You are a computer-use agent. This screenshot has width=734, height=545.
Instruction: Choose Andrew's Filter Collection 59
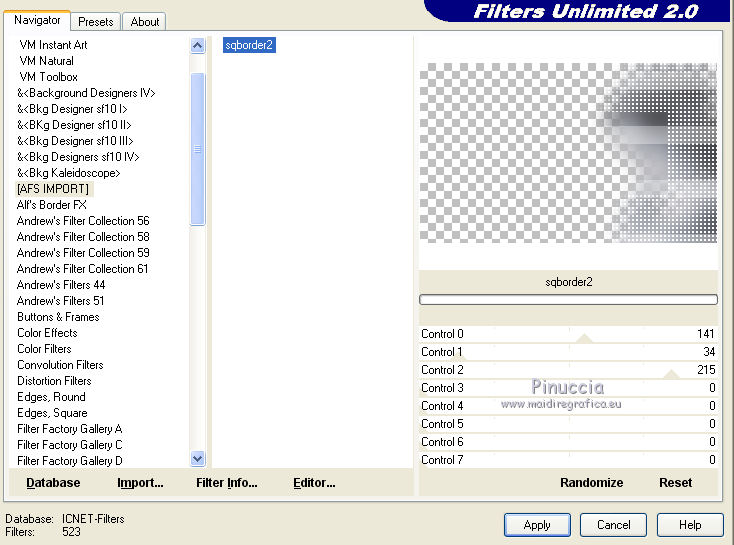(x=83, y=253)
